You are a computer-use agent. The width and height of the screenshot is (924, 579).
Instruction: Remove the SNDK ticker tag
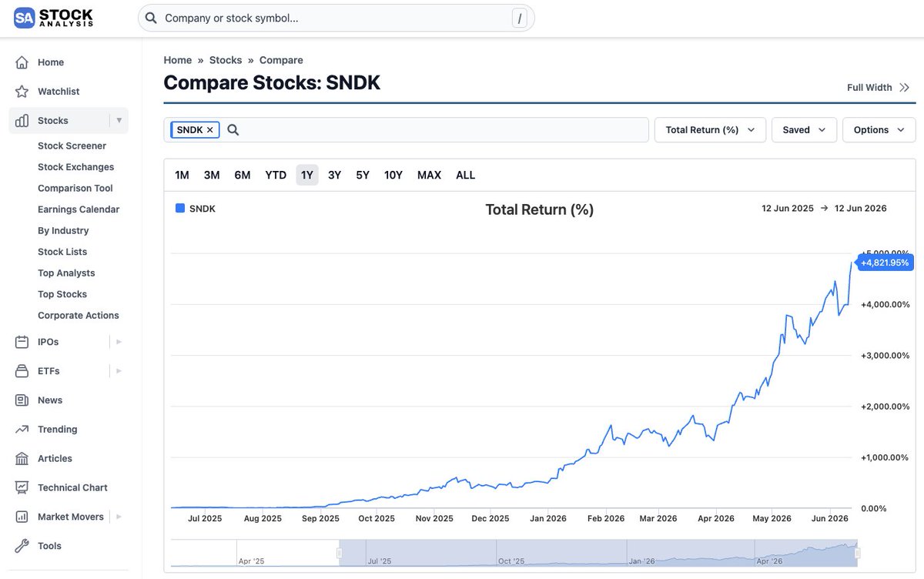(x=209, y=130)
